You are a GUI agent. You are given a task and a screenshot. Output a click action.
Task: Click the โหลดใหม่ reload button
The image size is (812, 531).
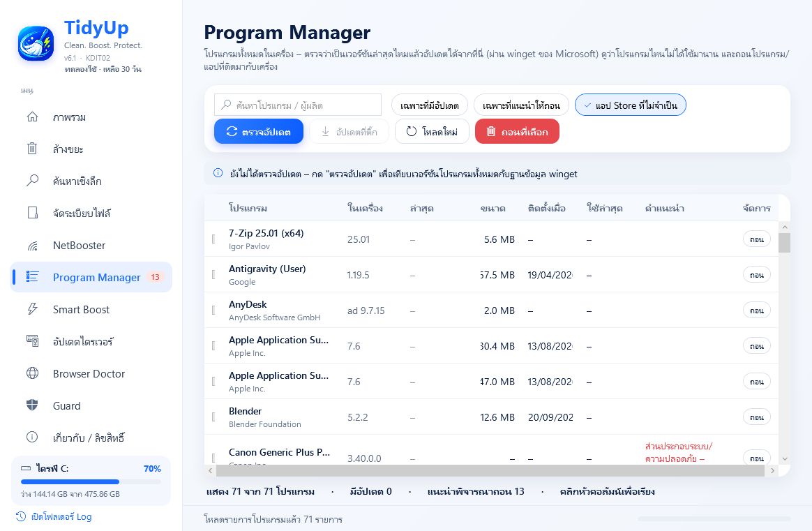(x=432, y=132)
